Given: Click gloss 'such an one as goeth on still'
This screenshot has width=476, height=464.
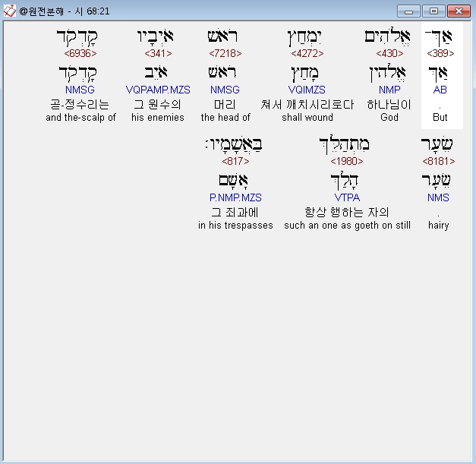Looking at the screenshot, I should 347,226.
